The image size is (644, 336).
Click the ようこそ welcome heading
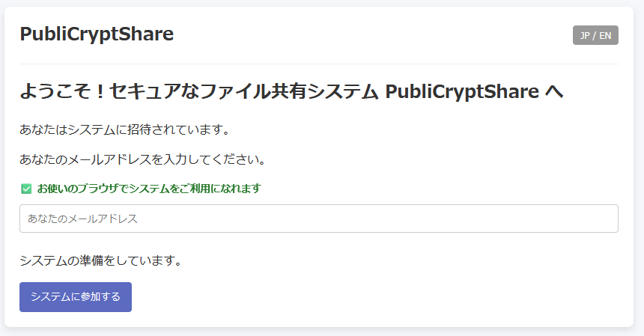[x=60, y=92]
